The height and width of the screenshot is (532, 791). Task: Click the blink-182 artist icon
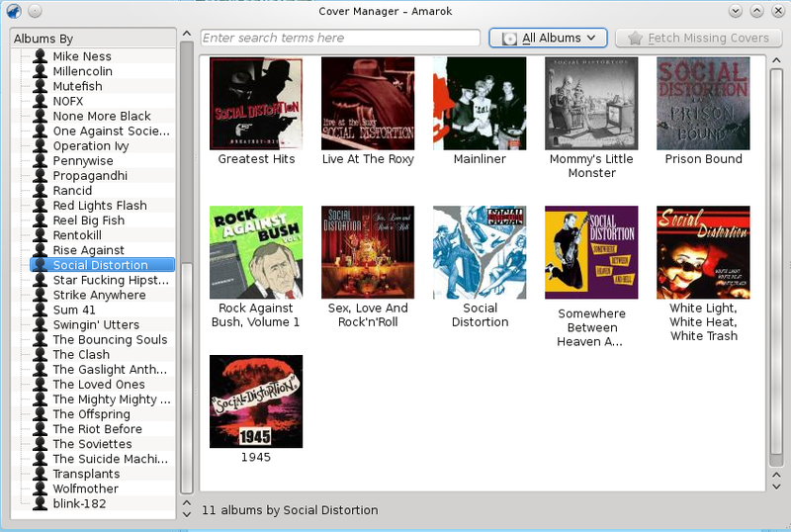[40, 503]
